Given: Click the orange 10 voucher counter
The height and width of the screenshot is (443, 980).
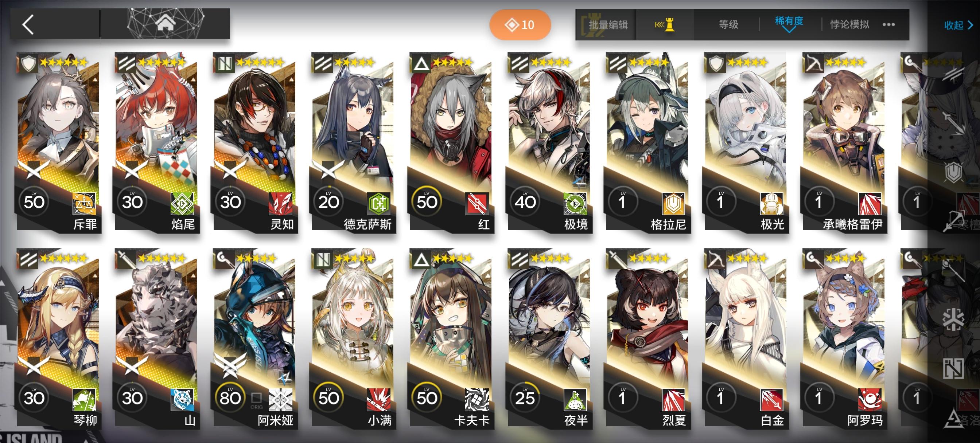Looking at the screenshot, I should (x=520, y=25).
